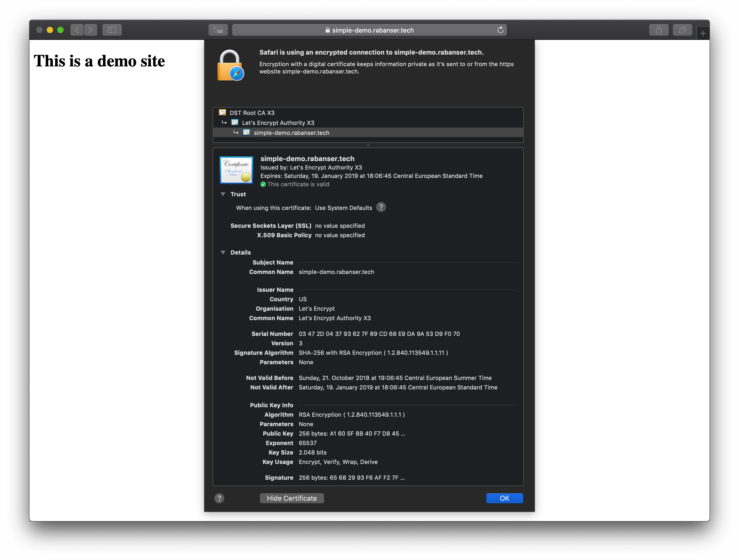739x560 pixels.
Task: Open the Share toolbar button
Action: point(658,30)
